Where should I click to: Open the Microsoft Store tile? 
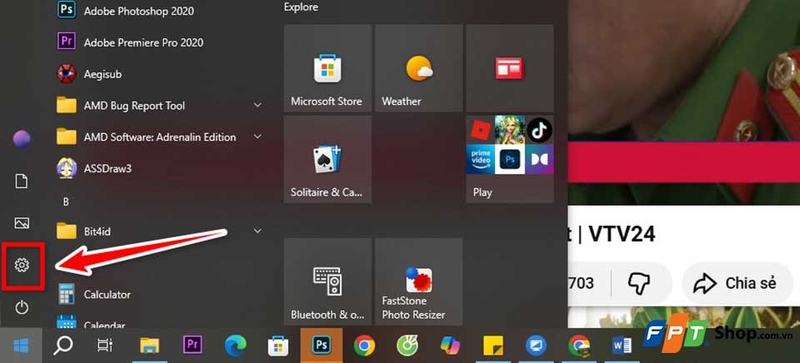[328, 68]
